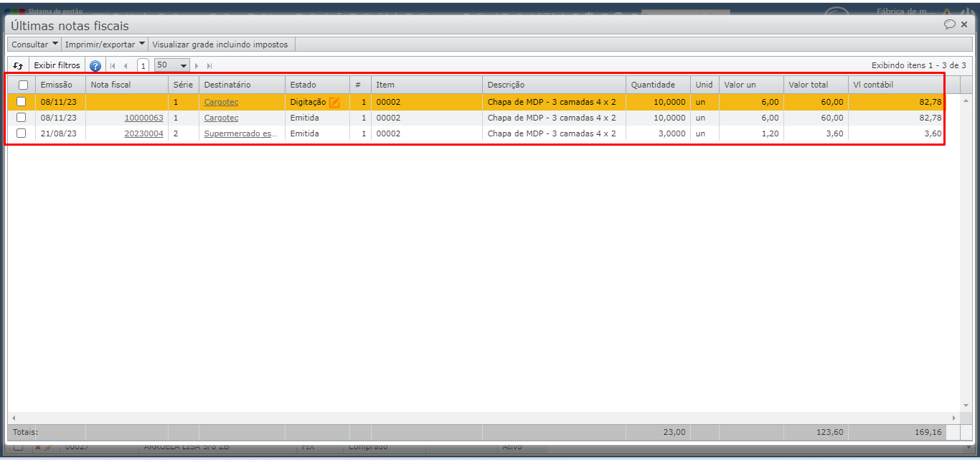Sort by the Unid column header
The image size is (980, 460).
[x=705, y=85]
